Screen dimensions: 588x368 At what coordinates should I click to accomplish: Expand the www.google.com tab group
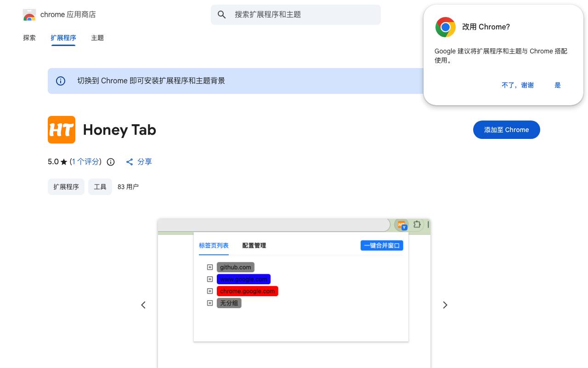click(210, 279)
